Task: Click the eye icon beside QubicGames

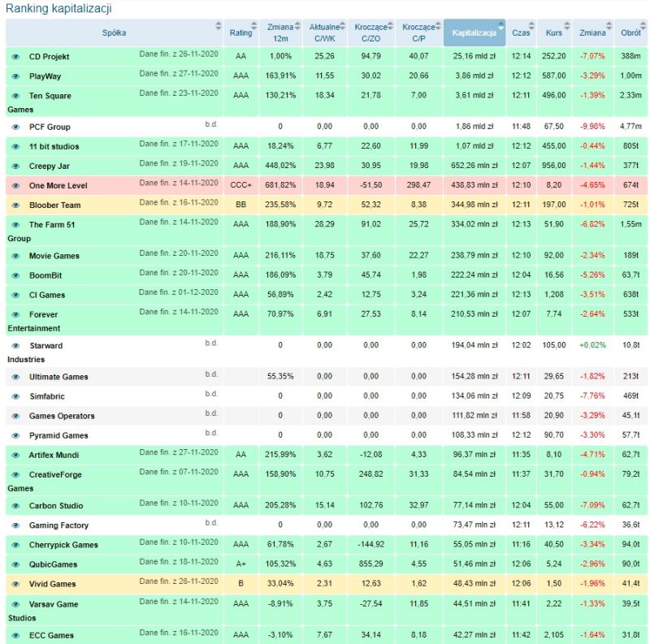Action: pyautogui.click(x=15, y=564)
